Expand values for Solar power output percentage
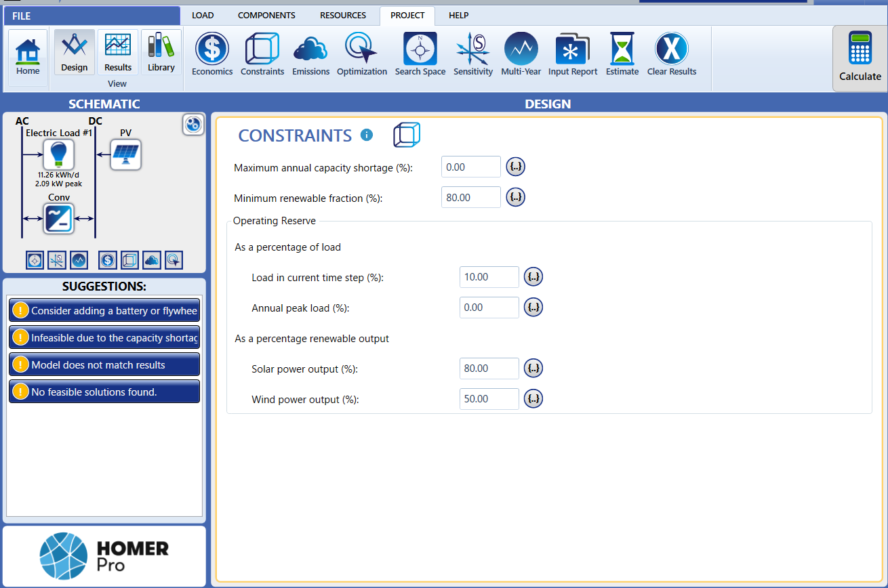Viewport: 888px width, 588px height. coord(533,368)
